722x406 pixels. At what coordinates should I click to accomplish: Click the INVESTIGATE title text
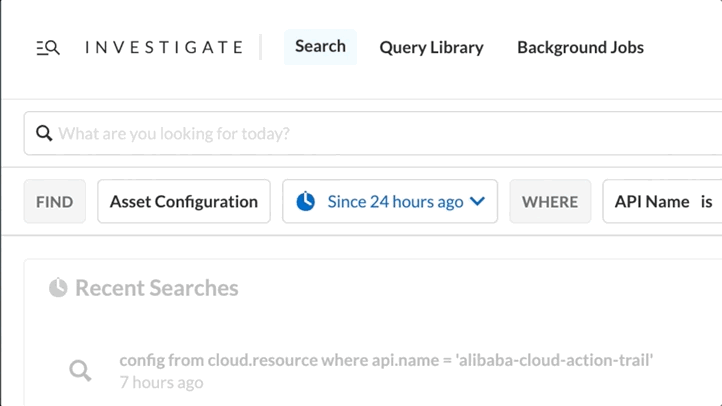coord(164,47)
